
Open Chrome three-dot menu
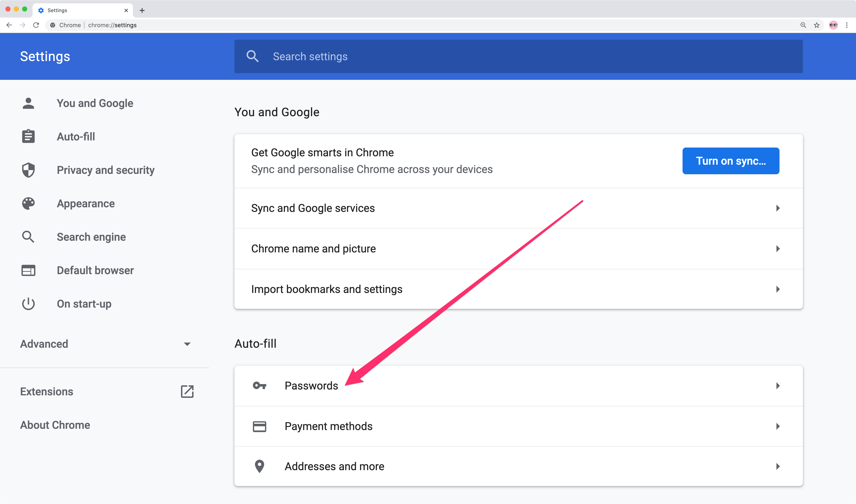tap(847, 25)
